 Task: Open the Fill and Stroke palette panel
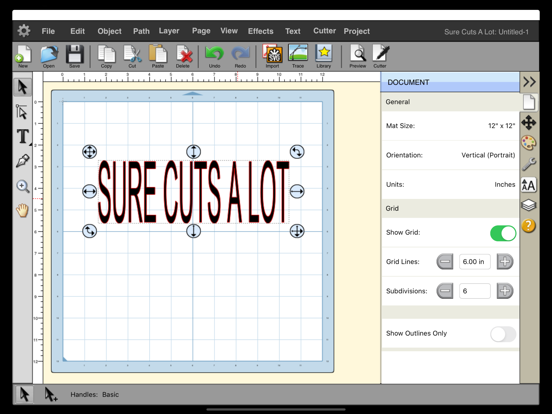click(529, 143)
